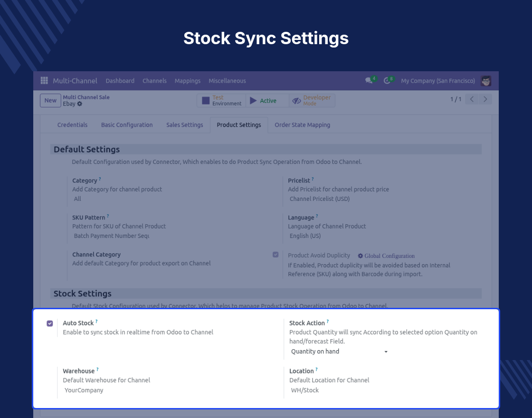
Task: Toggle Developer Mode eye button
Action: pos(312,100)
